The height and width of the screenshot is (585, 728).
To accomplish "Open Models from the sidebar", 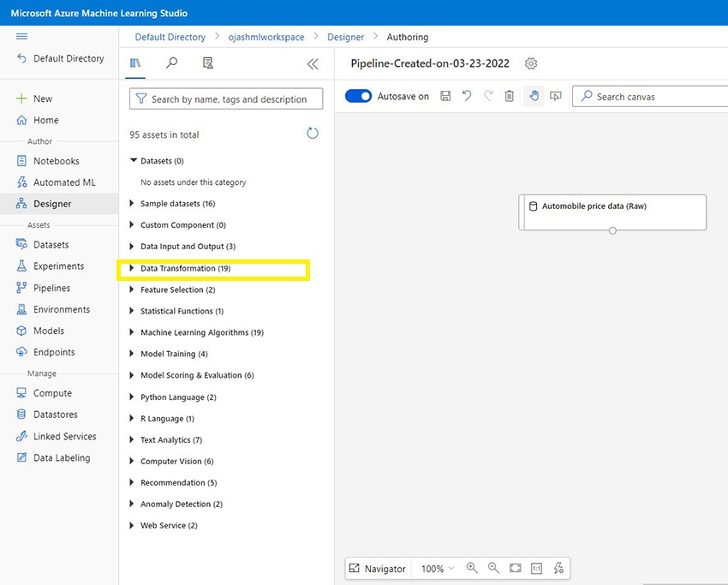I will pos(40,331).
